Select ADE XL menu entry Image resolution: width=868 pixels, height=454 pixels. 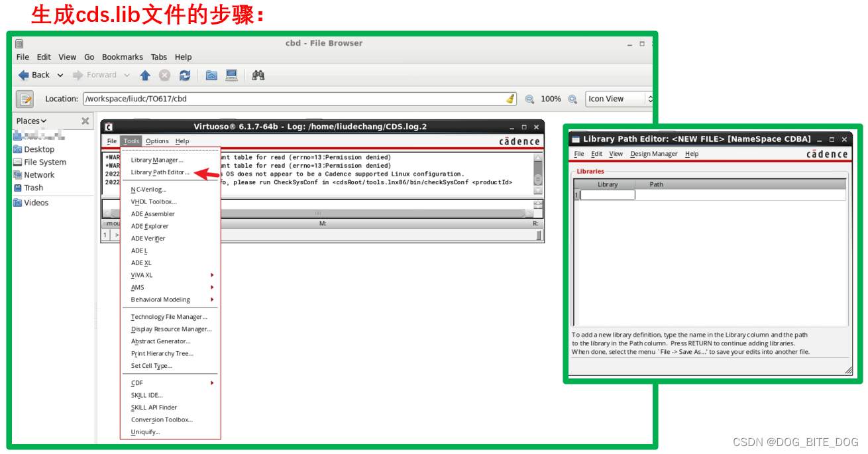tap(141, 263)
